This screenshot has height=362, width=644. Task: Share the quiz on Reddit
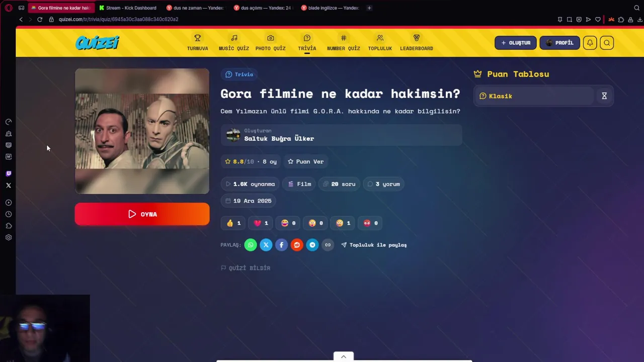click(297, 245)
